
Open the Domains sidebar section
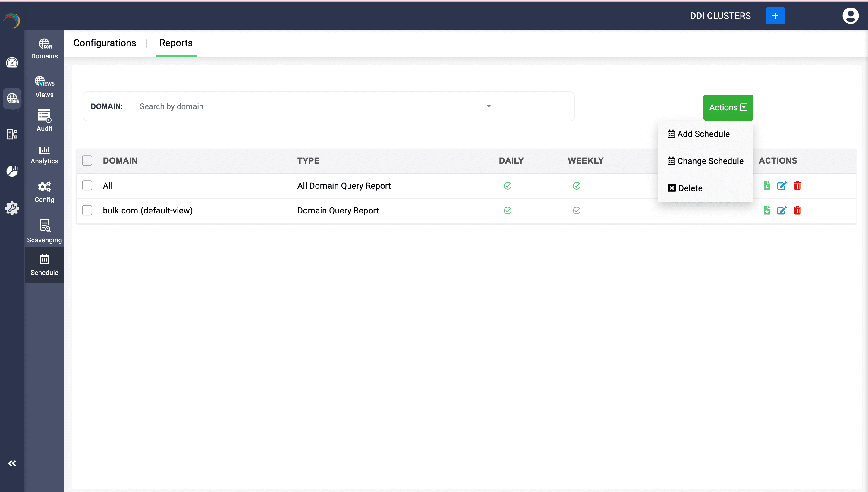pos(44,49)
